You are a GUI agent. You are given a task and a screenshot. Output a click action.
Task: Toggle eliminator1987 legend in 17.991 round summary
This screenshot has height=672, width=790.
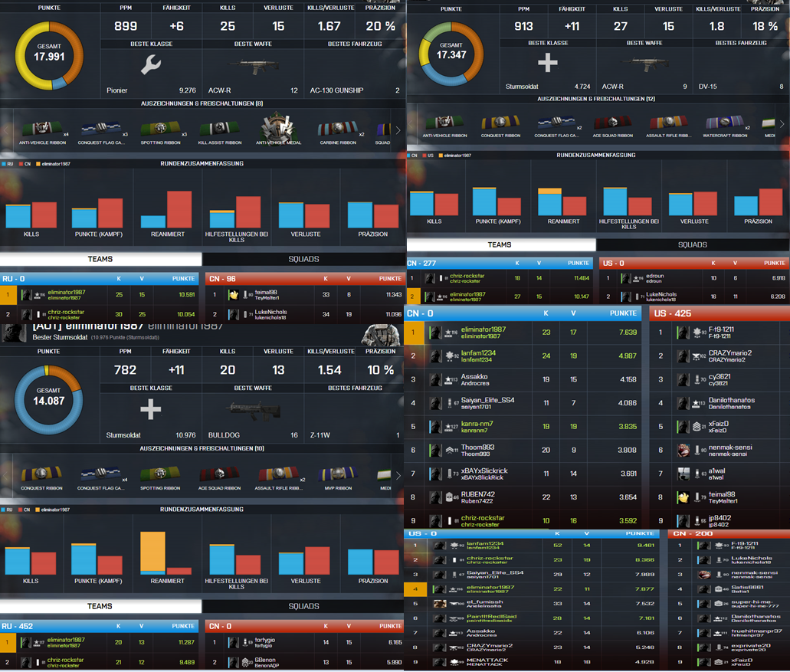click(54, 164)
